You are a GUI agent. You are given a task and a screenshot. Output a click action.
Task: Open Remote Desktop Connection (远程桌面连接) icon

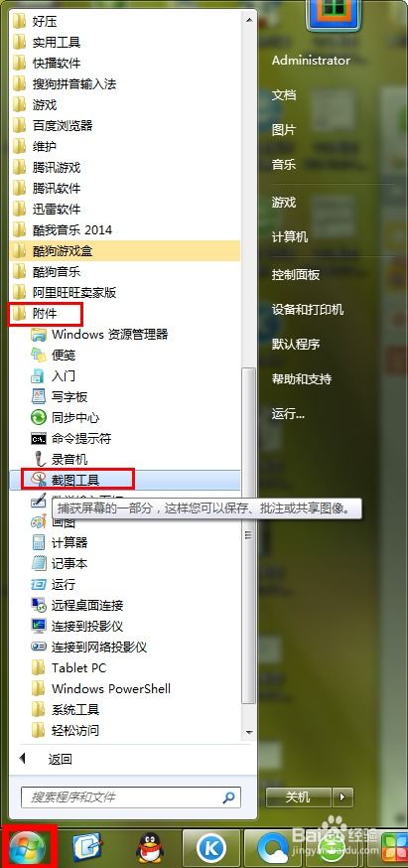(38, 605)
